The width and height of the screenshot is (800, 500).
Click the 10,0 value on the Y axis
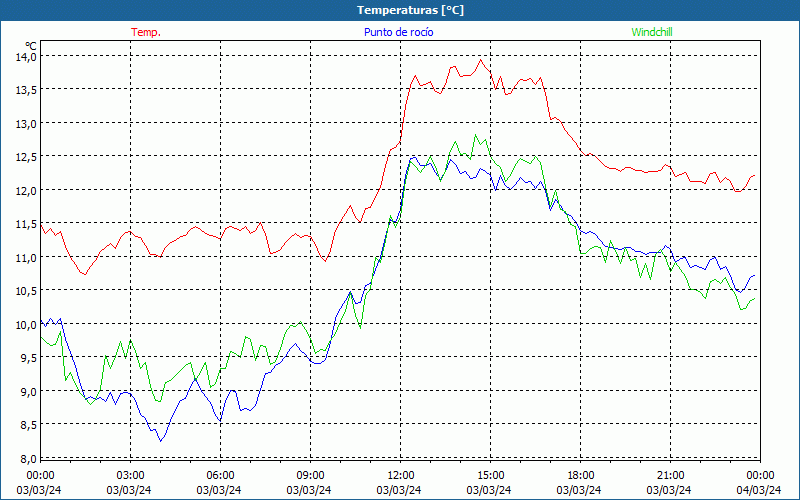point(25,324)
